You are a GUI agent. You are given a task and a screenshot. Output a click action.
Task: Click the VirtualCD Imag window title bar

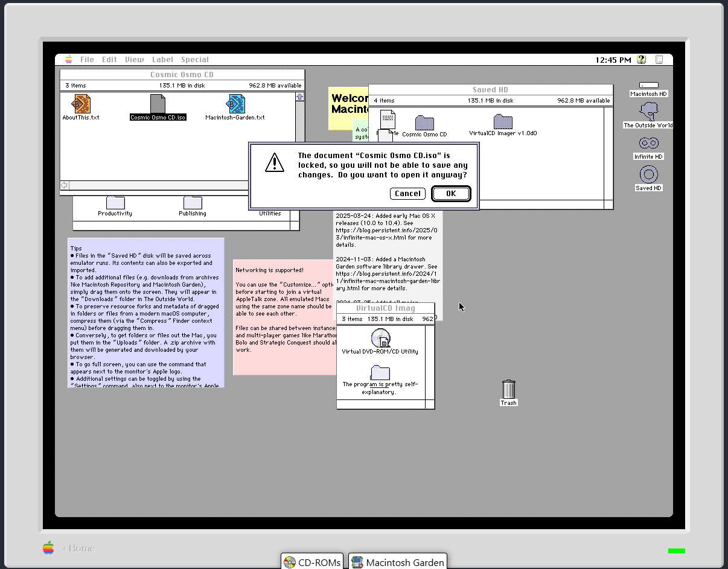[x=385, y=308]
